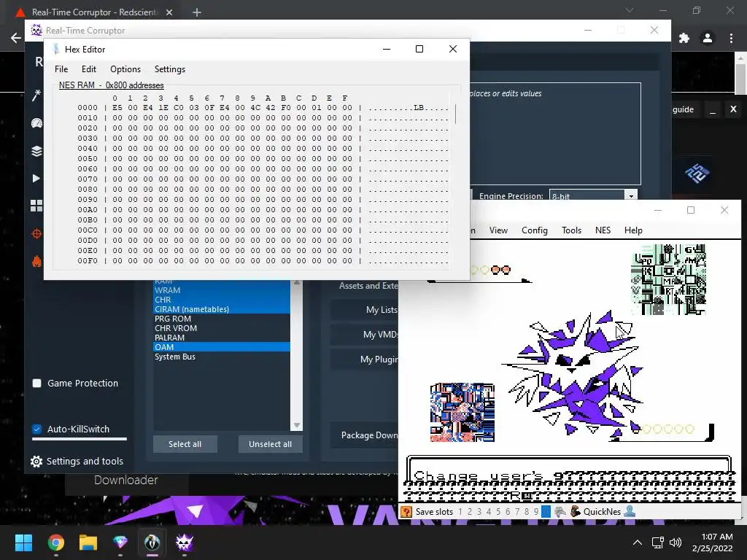Click the network icon in the system tray

point(657,542)
